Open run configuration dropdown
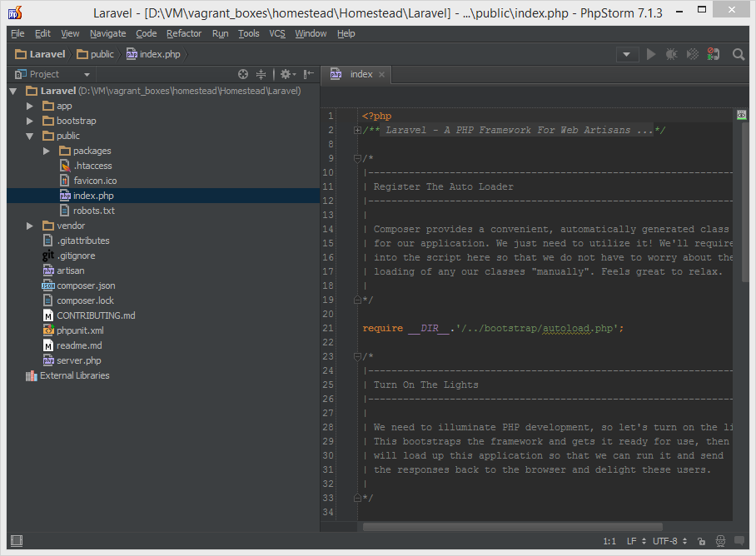This screenshot has width=756, height=556. pos(627,54)
